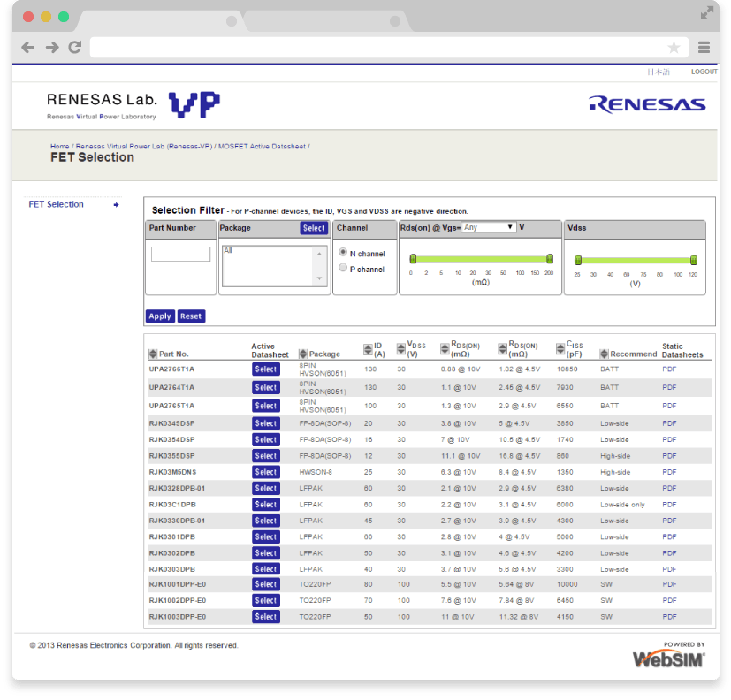Click part number RJK0355DSP in the table

pyautogui.click(x=172, y=456)
